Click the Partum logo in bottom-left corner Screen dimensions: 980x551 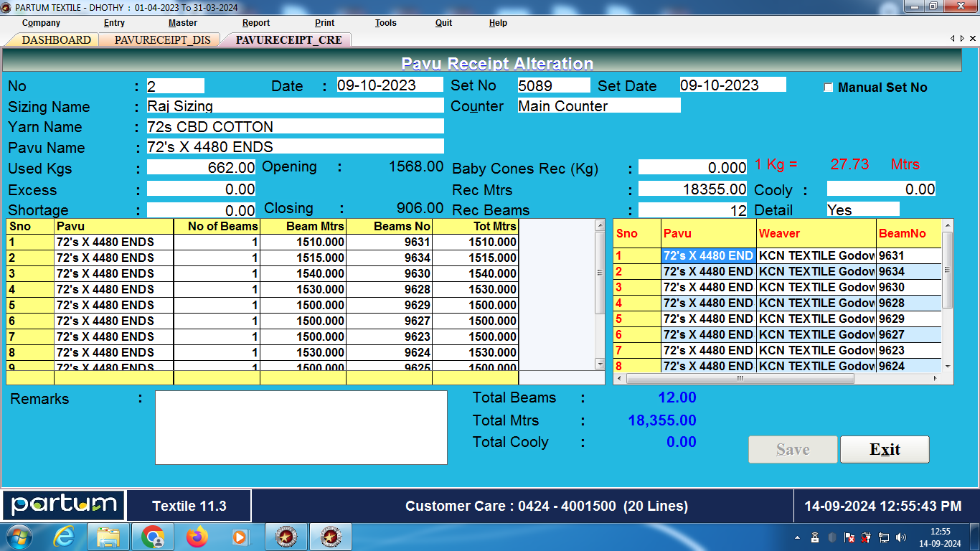[63, 505]
